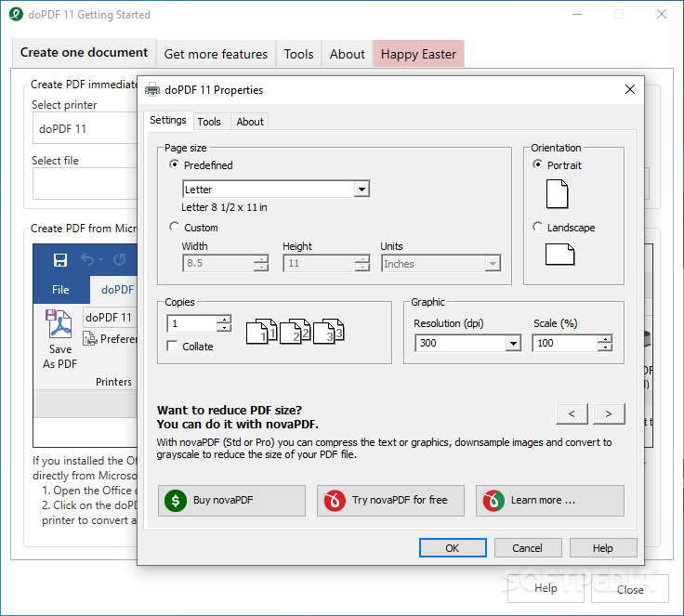Click Help in Getting Started window
The image size is (684, 616).
tap(546, 588)
